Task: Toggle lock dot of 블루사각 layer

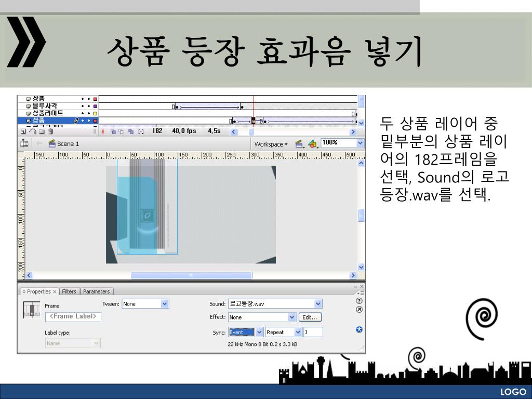Action: (x=89, y=107)
